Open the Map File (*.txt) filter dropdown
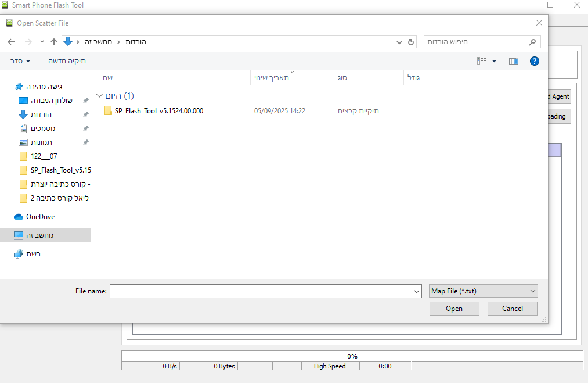 (484, 291)
